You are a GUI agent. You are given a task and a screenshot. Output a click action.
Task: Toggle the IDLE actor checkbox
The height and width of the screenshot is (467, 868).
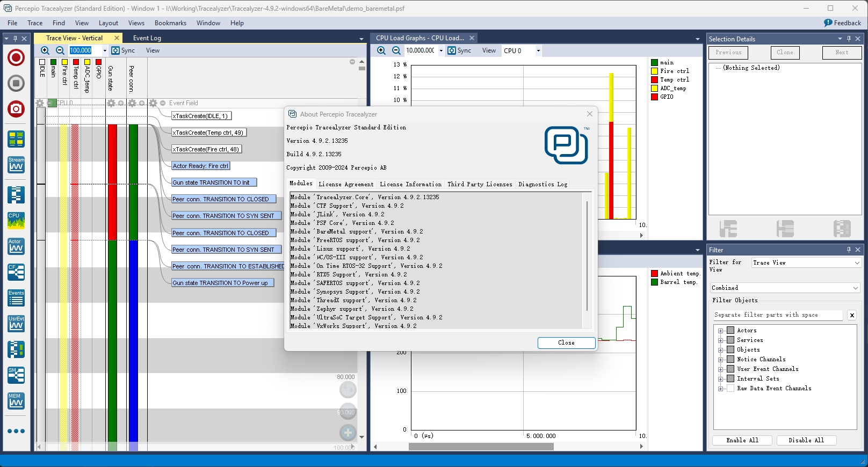click(x=42, y=62)
